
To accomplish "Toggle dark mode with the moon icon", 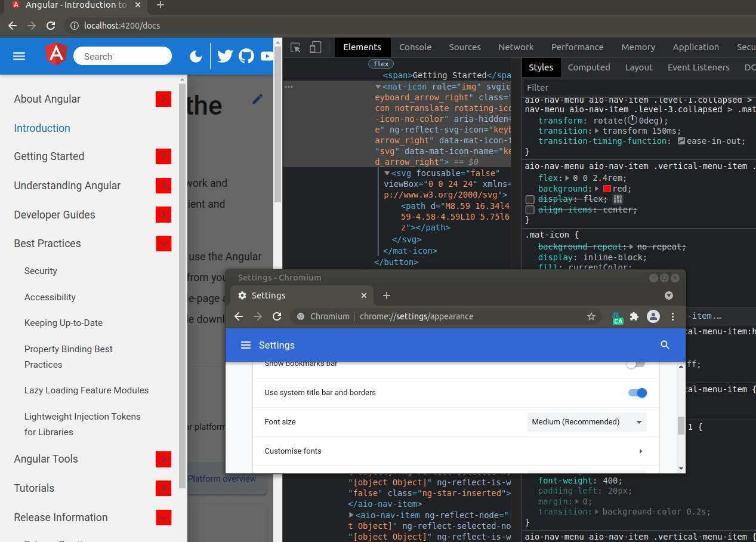I will pos(196,56).
